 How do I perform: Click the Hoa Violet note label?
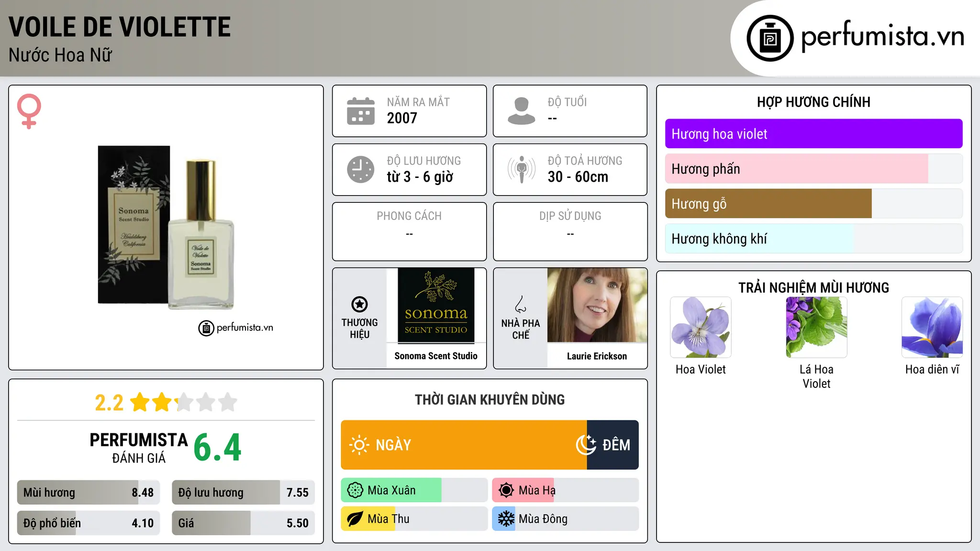(701, 369)
